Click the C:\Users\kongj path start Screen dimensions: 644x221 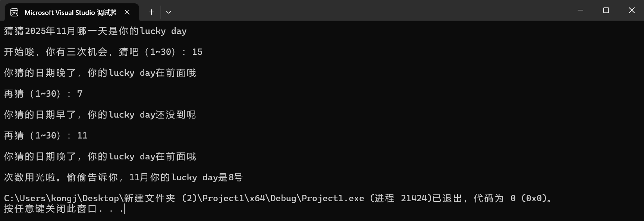[40, 198]
